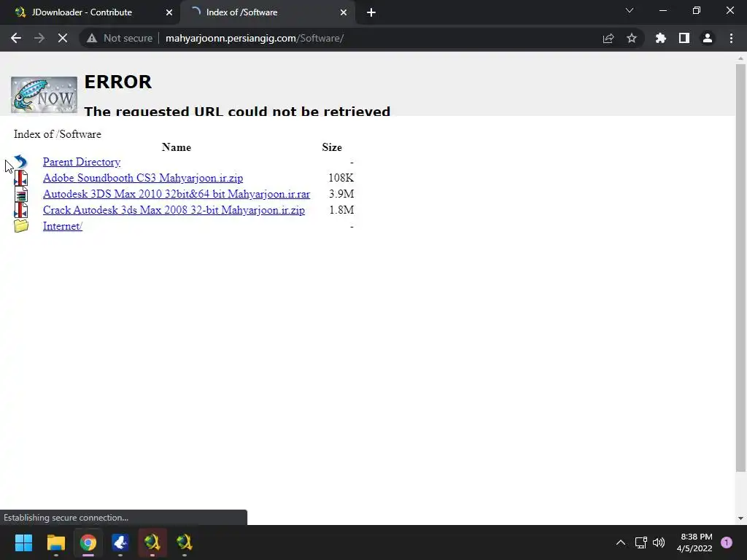Download Crack Autodesk 3ds Max 2008 zip
This screenshot has height=560, width=747.
[174, 210]
